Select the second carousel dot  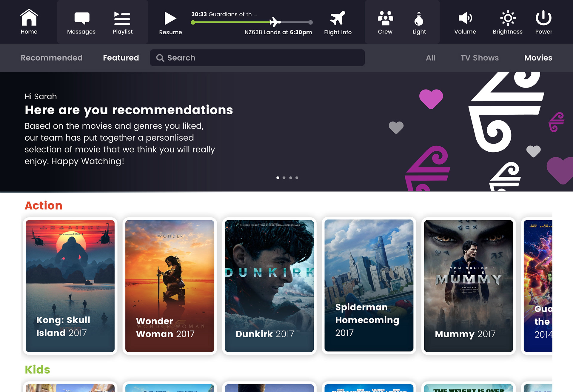(284, 178)
